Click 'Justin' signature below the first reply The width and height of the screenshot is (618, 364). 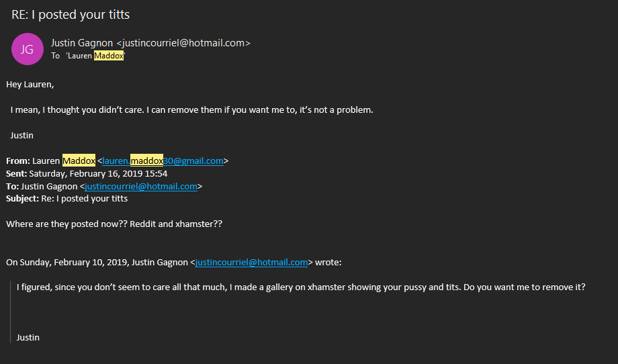(x=21, y=135)
